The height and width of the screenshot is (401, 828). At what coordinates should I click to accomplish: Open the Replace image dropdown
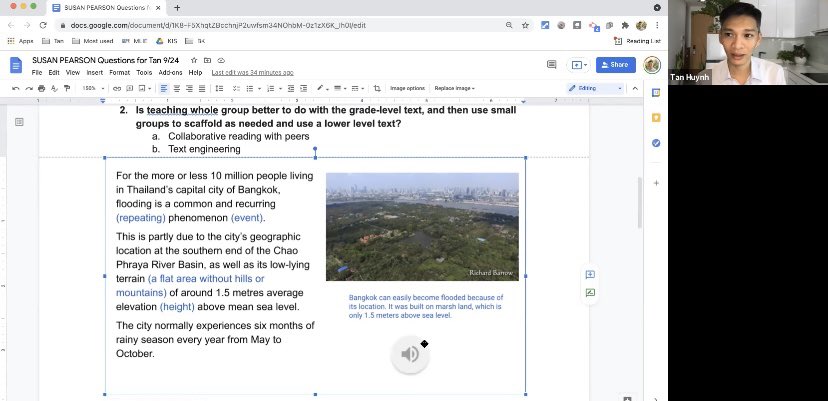click(x=455, y=88)
